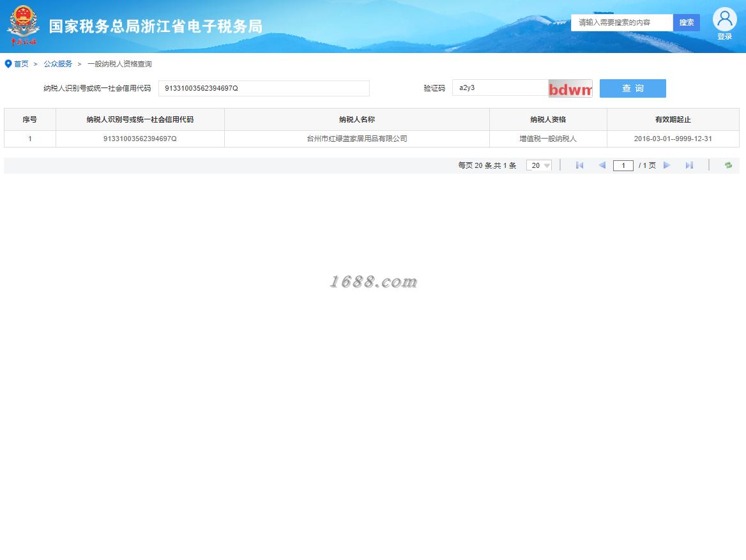Refresh the bdwm captcha image
The width and height of the screenshot is (746, 560).
coord(570,89)
